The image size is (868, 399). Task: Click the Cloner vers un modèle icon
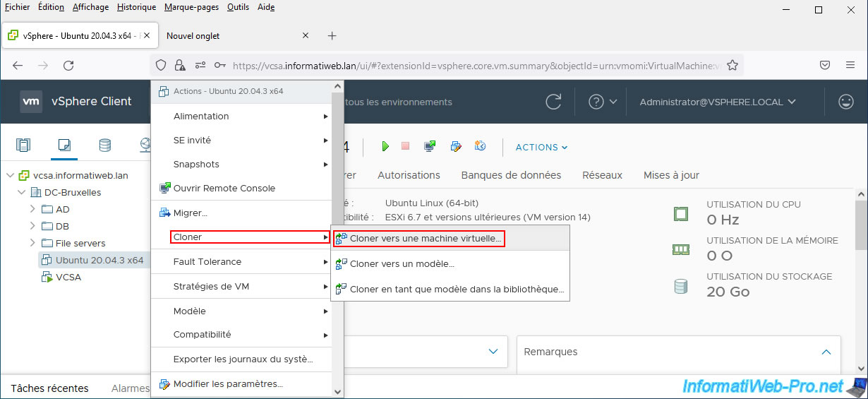(342, 263)
